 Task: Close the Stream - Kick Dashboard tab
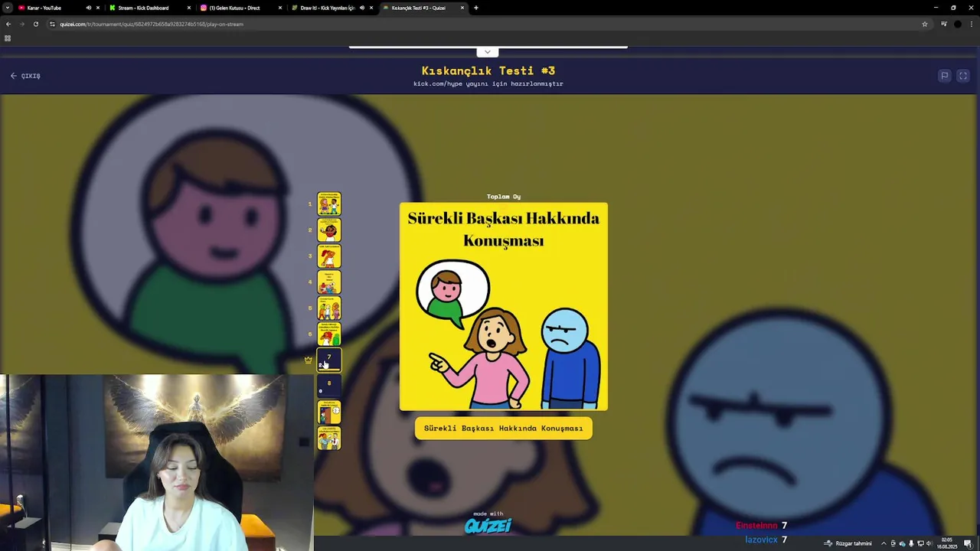pyautogui.click(x=188, y=8)
